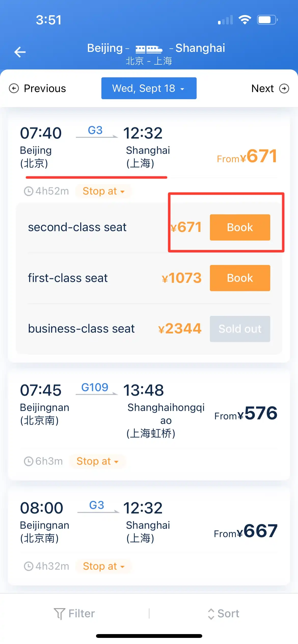Open the Wed, Sept 18 date dropdown

click(x=149, y=88)
